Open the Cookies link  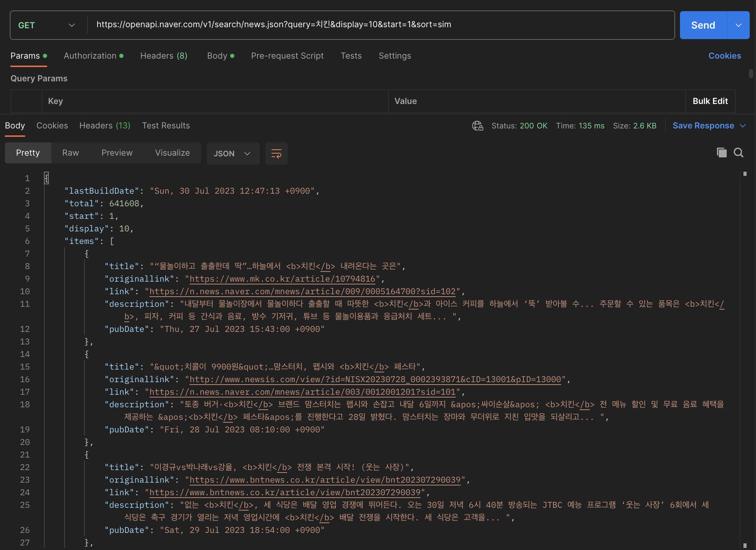(725, 56)
